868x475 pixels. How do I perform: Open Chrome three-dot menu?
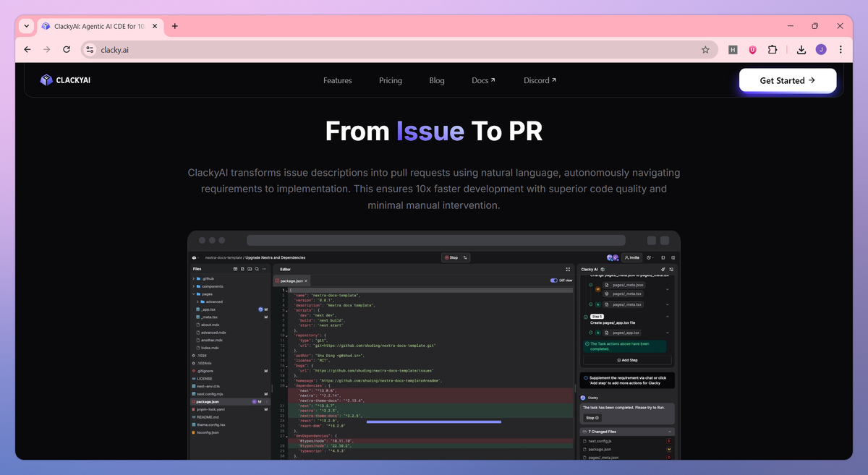pyautogui.click(x=841, y=50)
